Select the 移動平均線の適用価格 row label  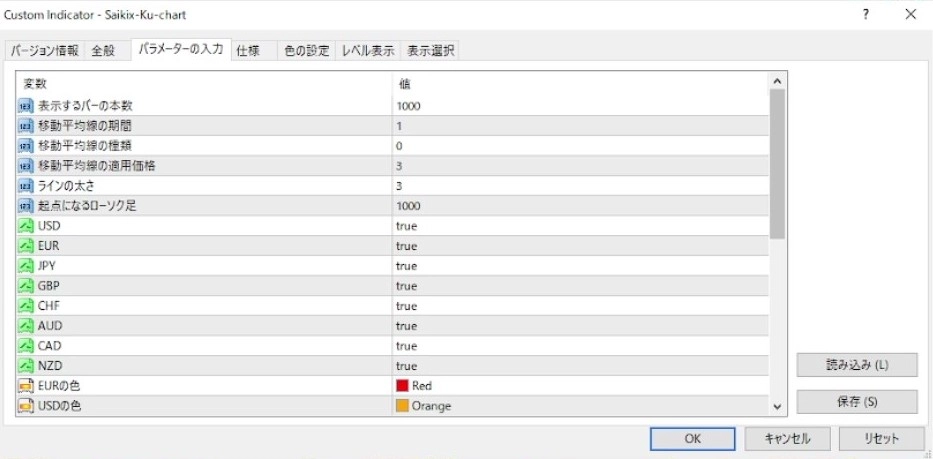(97, 166)
